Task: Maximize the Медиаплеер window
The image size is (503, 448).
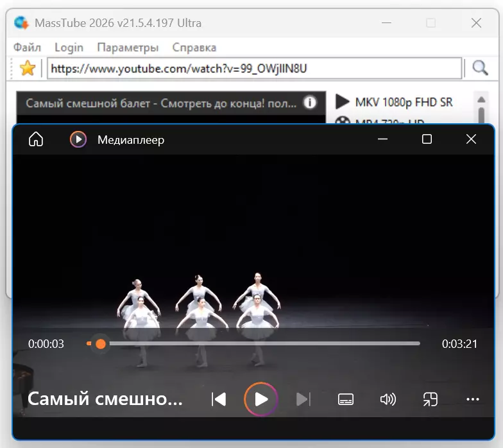Action: (427, 139)
